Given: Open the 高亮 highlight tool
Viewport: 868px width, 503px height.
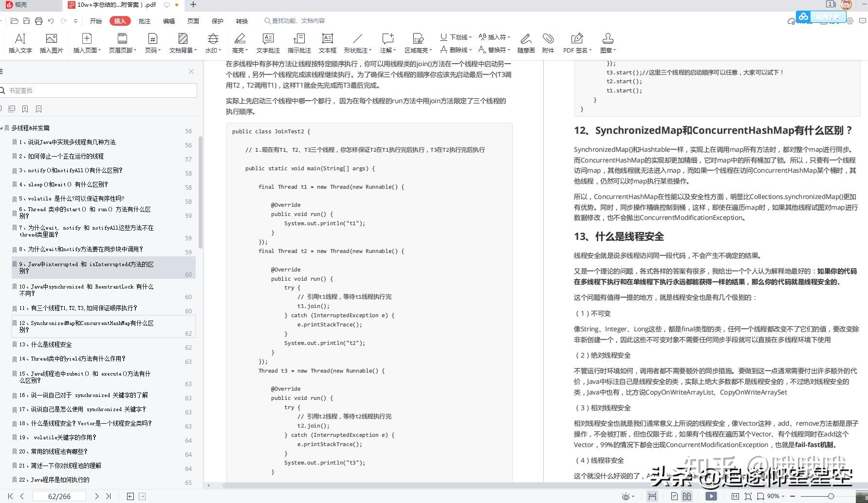Looking at the screenshot, I should (237, 43).
